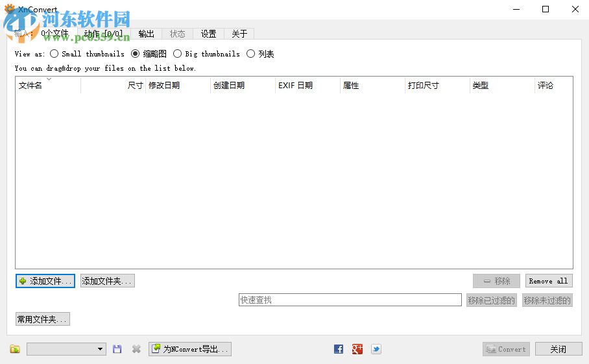Sort by the 尺寸 column header
Image resolution: width=589 pixels, height=364 pixels.
[x=113, y=85]
